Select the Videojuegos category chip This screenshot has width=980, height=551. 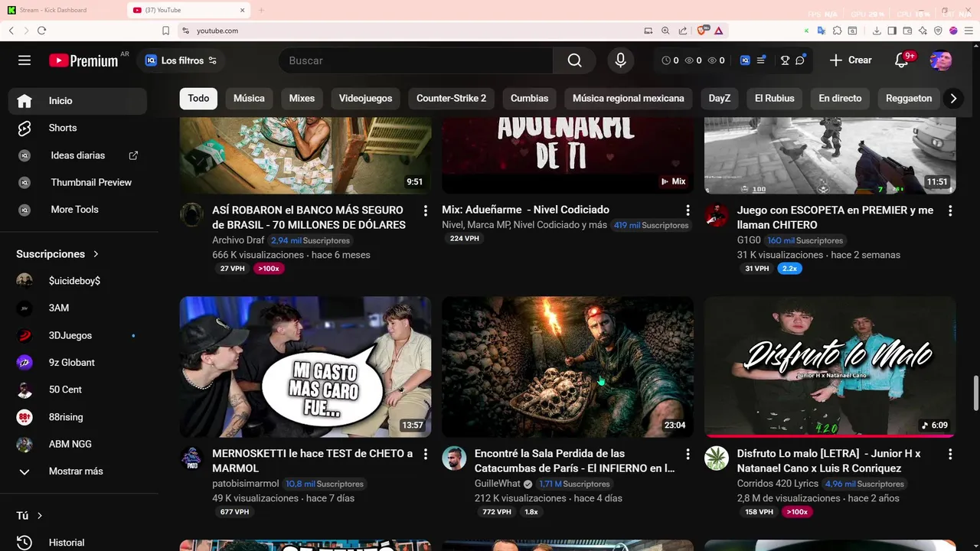pyautogui.click(x=365, y=98)
